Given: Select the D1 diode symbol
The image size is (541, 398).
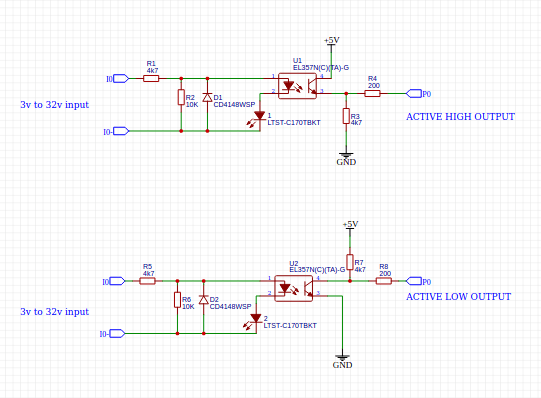Looking at the screenshot, I should [x=207, y=97].
